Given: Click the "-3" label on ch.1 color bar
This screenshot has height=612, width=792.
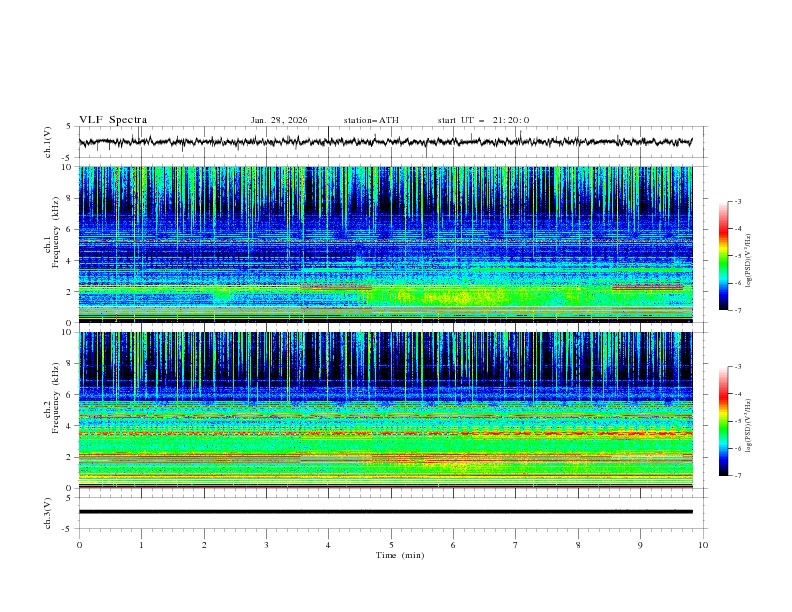Looking at the screenshot, I should 738,201.
